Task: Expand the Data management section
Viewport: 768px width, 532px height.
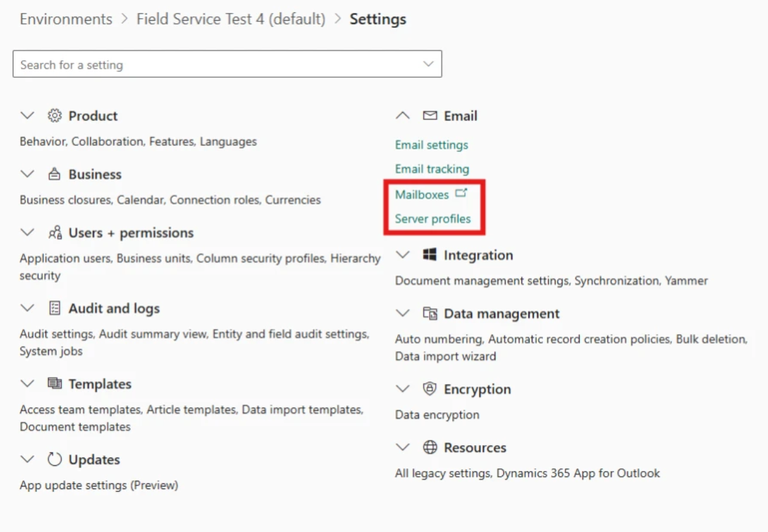Action: (402, 313)
